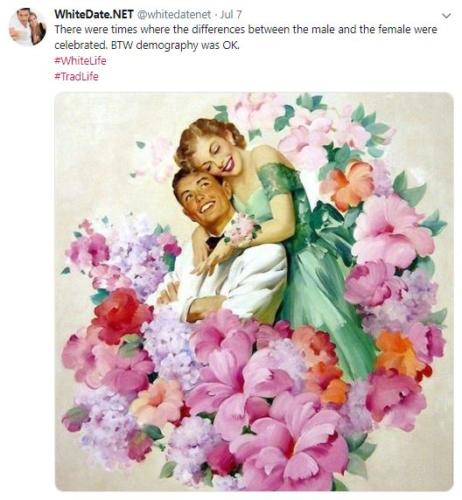The height and width of the screenshot is (500, 462).
Task: Open the WhiteDate.NET profile avatar
Action: [x=27, y=27]
